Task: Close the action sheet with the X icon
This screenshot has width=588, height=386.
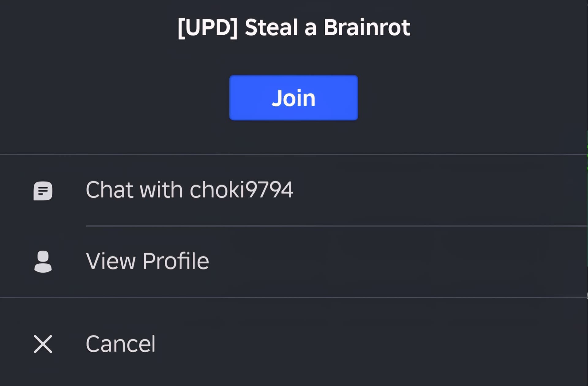Action: pos(43,344)
